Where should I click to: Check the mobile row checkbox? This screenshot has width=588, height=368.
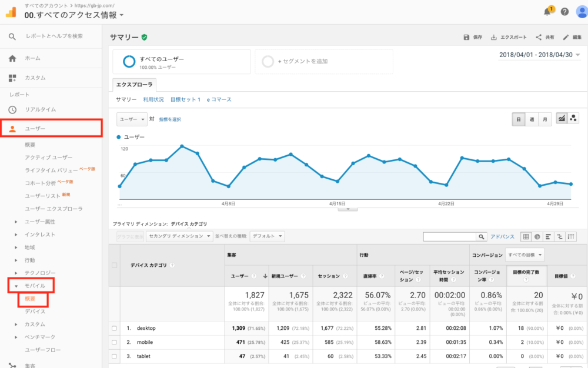click(x=114, y=342)
